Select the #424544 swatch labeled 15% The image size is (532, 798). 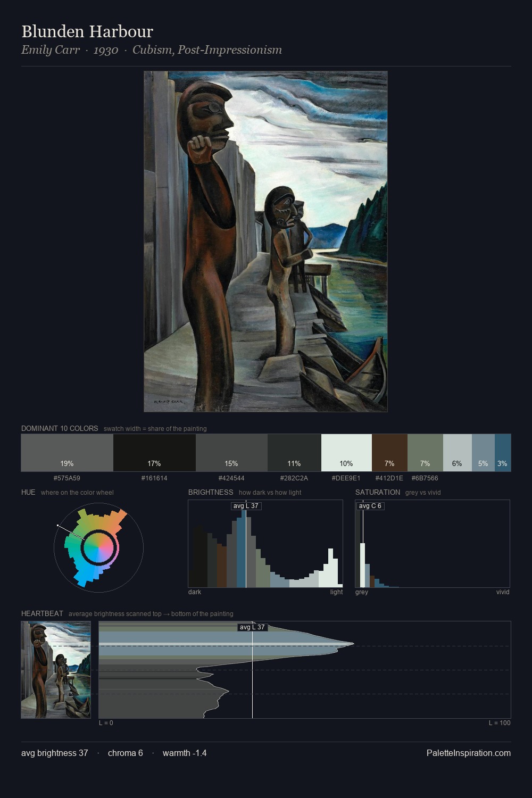[x=231, y=453]
